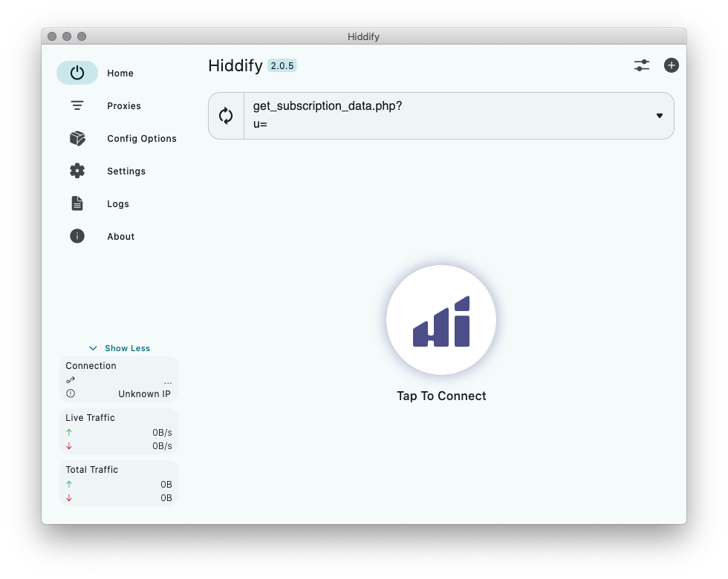Open the Logs document icon
The image size is (728, 579).
tap(77, 203)
